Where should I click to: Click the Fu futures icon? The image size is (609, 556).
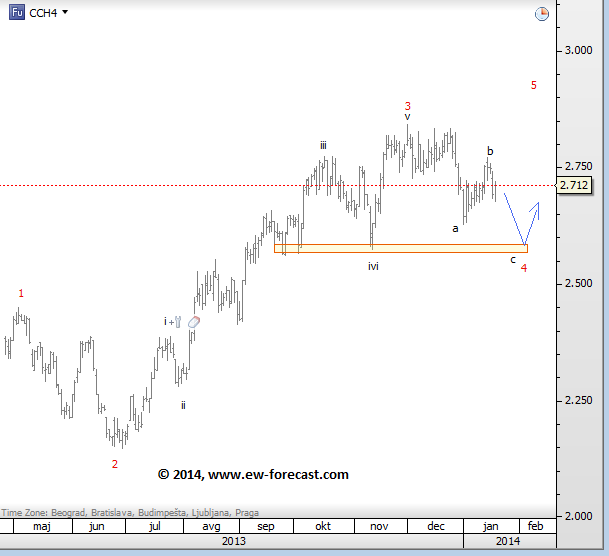coord(17,12)
